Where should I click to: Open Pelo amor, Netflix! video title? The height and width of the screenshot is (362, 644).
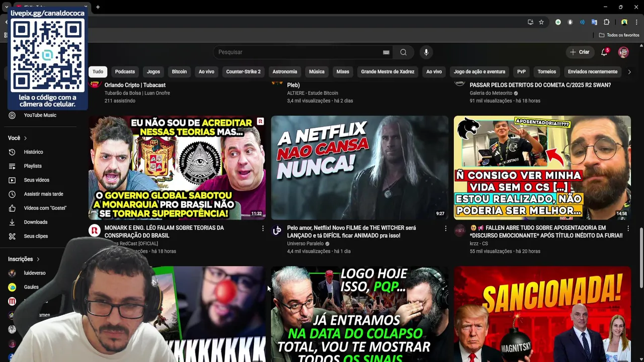click(x=351, y=232)
